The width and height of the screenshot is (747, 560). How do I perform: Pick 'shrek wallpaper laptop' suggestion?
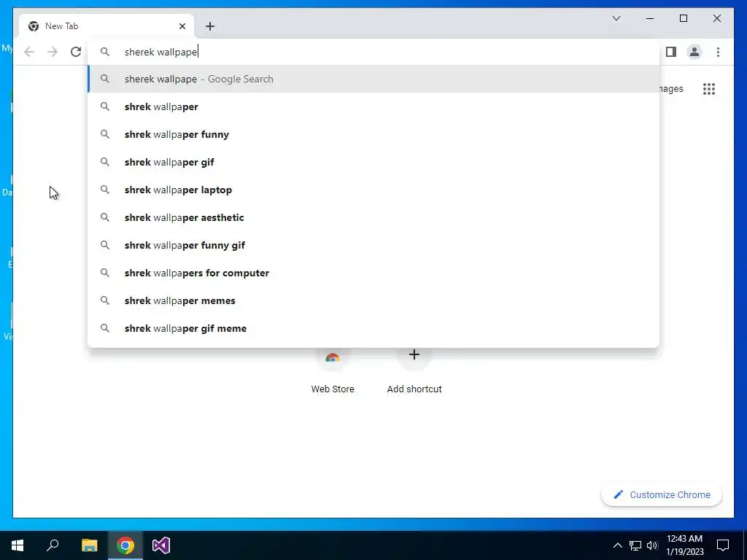coord(374,190)
